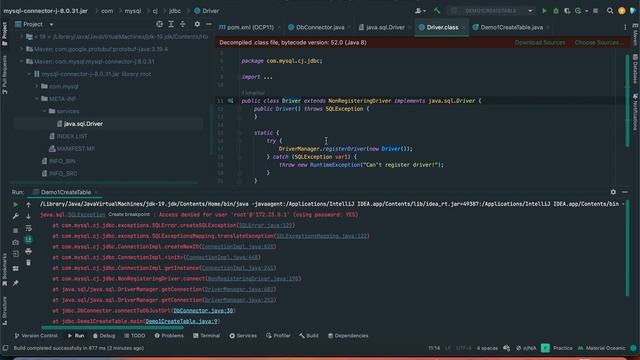Click Collapse All in Project panel
640x360 pixels.
[182, 24]
